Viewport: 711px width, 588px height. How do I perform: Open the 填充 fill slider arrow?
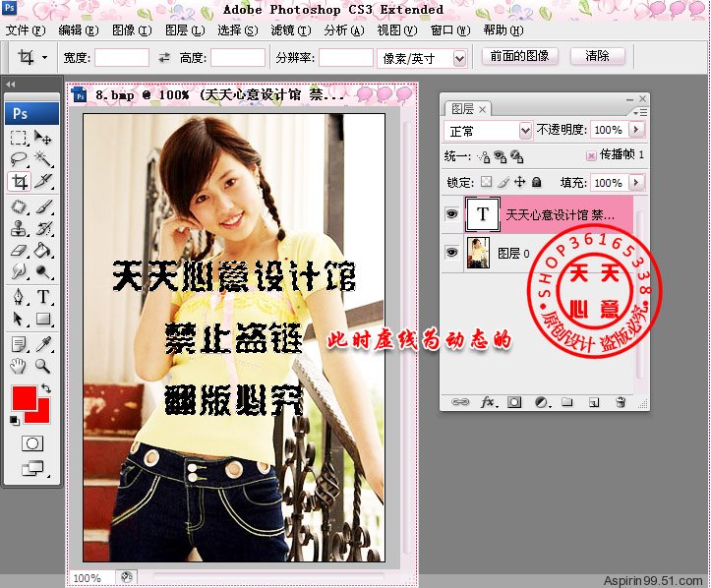(x=636, y=182)
